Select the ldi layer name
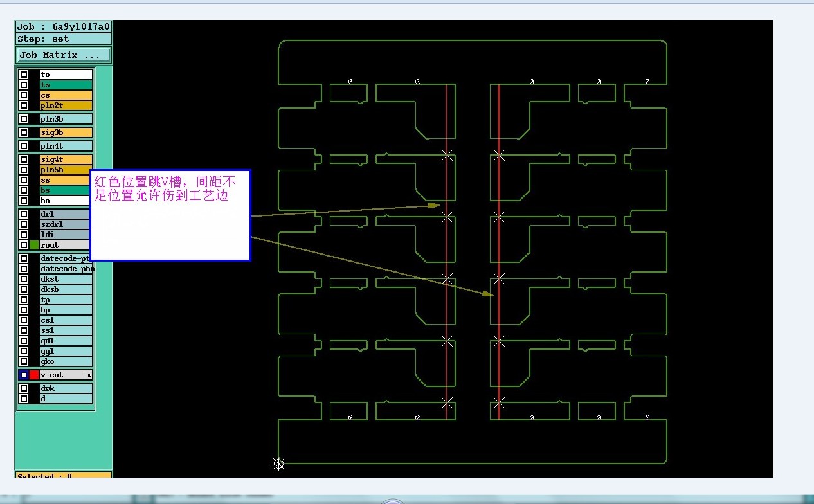The height and width of the screenshot is (504, 814). (x=66, y=235)
